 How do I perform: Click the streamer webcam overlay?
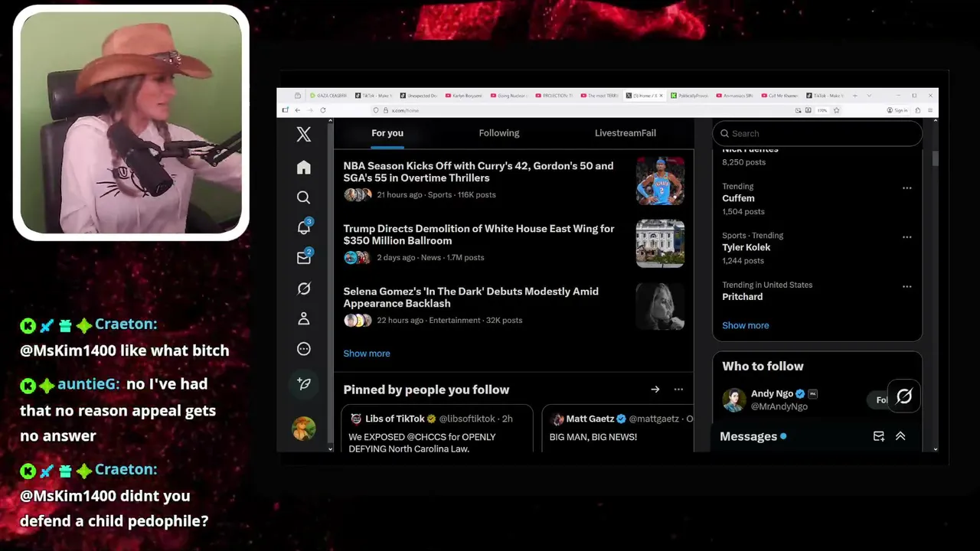click(131, 122)
